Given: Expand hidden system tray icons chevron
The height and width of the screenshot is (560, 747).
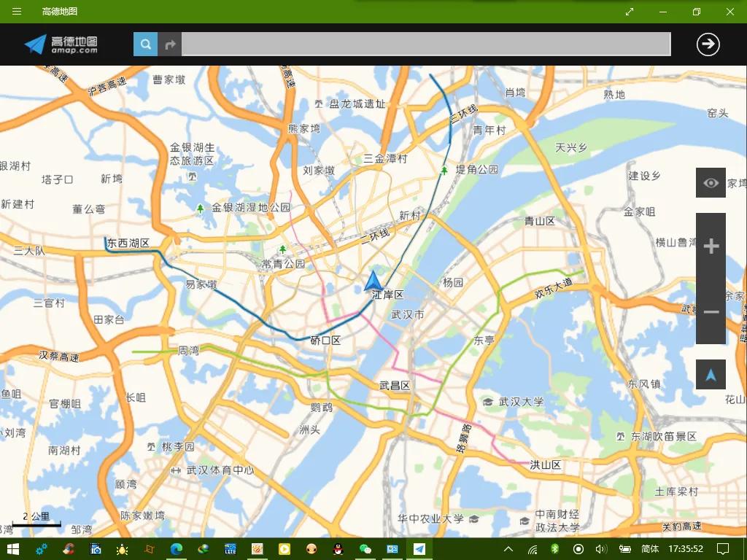Looking at the screenshot, I should 508,549.
